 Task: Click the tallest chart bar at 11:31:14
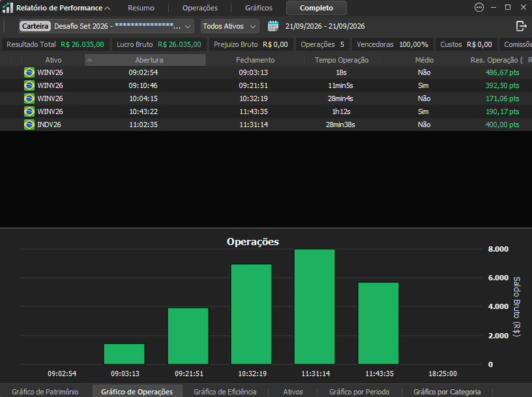tap(314, 307)
